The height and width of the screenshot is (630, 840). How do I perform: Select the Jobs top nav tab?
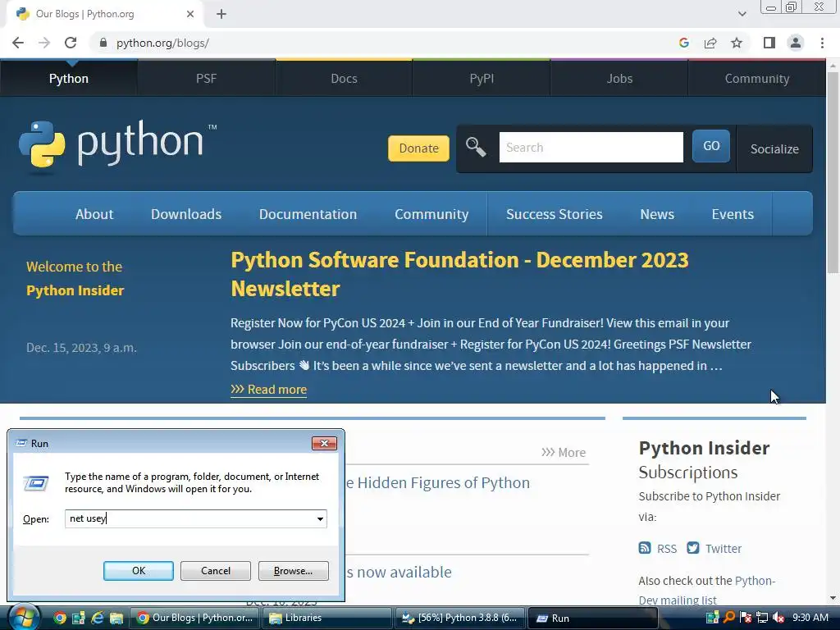point(619,78)
